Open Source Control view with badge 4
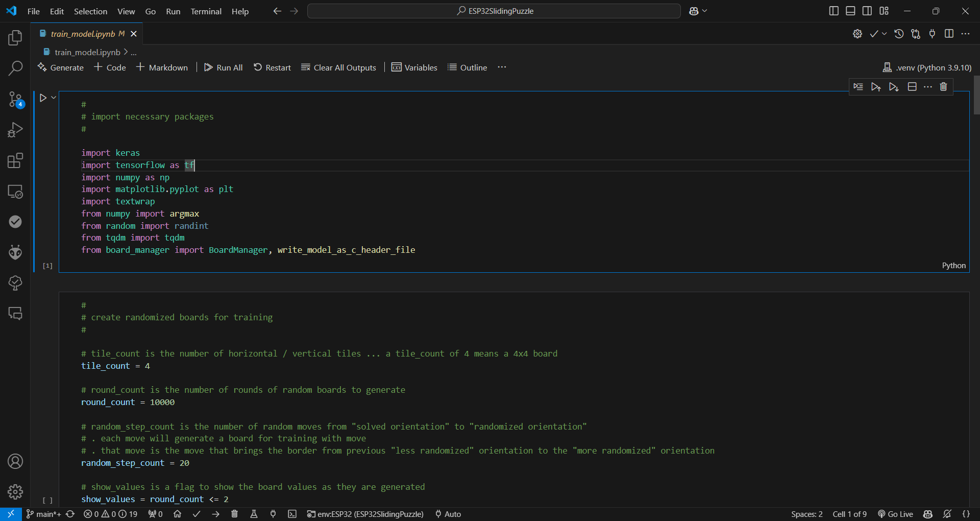Viewport: 980px width, 521px height. point(15,100)
